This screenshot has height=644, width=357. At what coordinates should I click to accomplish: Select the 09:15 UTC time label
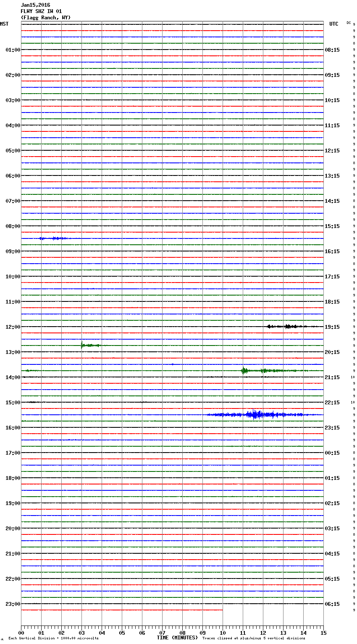tap(332, 75)
